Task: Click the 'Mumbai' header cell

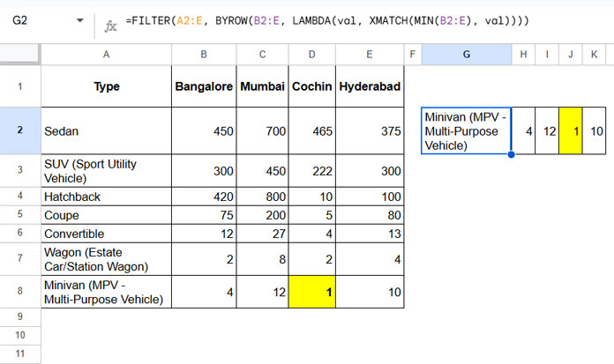Action: (x=262, y=86)
